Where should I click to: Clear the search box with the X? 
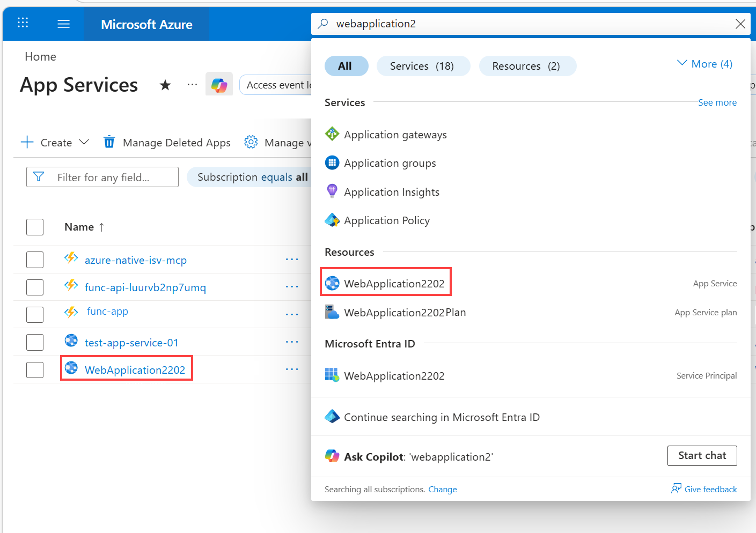(x=740, y=24)
